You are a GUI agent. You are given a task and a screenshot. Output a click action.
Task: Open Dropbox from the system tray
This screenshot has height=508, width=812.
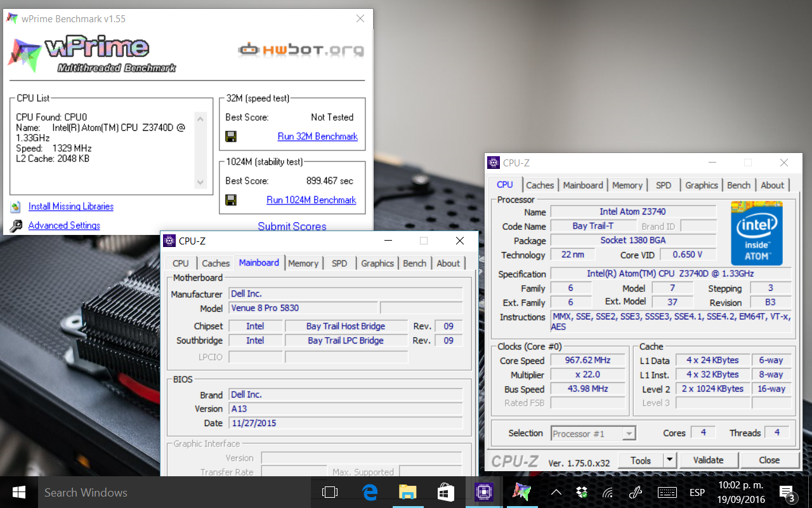582,492
